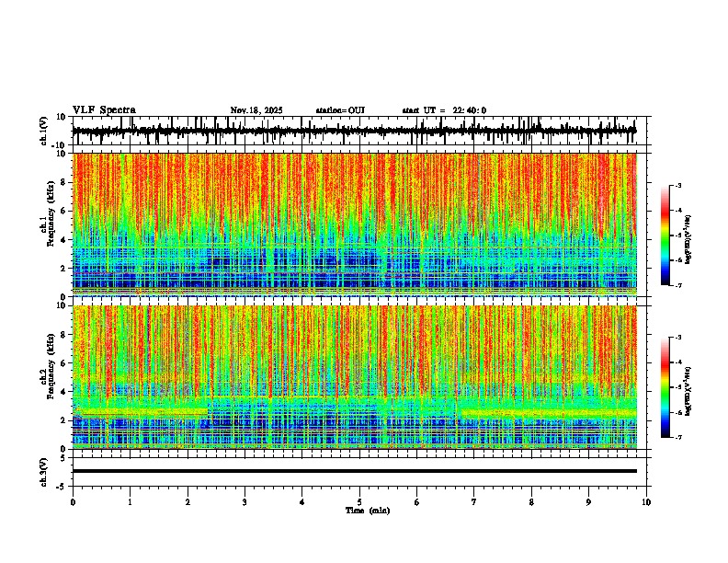Click the "-5" label on ch.1 color scale
The height and width of the screenshot is (563, 728).
click(677, 236)
